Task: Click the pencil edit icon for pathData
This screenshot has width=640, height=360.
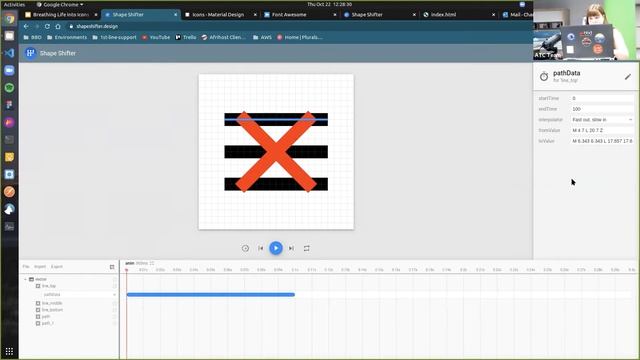Action: click(x=628, y=77)
